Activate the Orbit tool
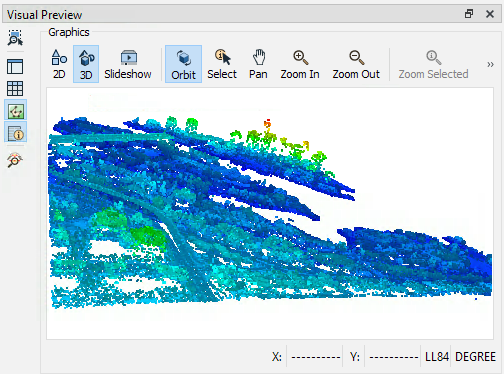 (183, 64)
